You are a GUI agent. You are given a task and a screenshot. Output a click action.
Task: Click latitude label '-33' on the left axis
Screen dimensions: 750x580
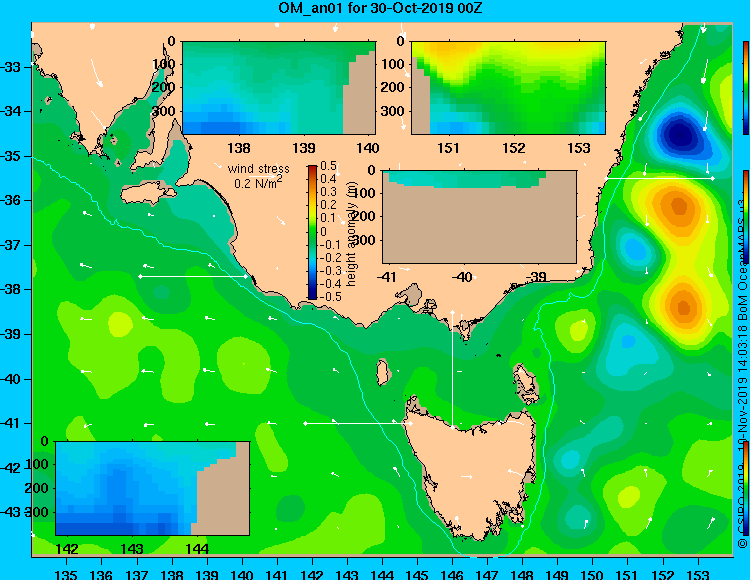coord(11,67)
